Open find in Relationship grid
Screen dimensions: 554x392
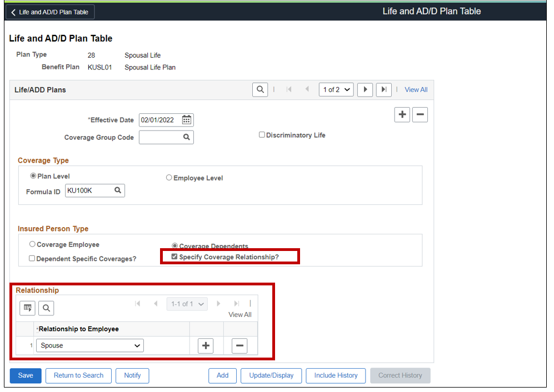click(x=46, y=308)
